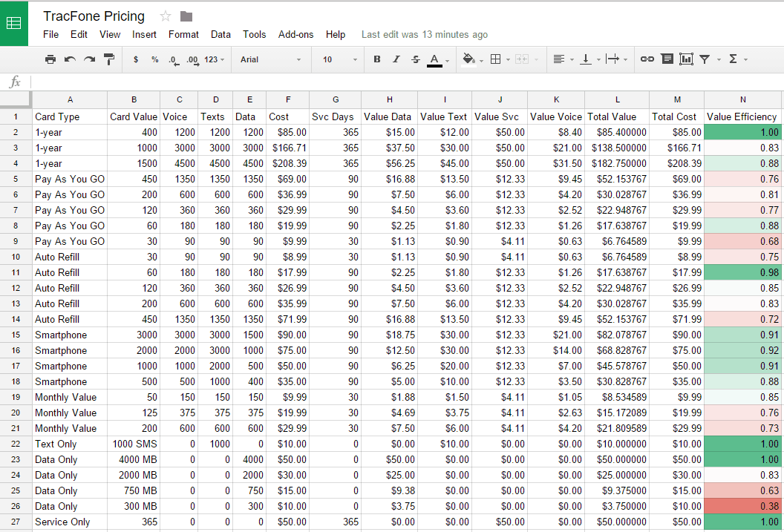
Task: Increase decimal places
Action: tap(192, 60)
